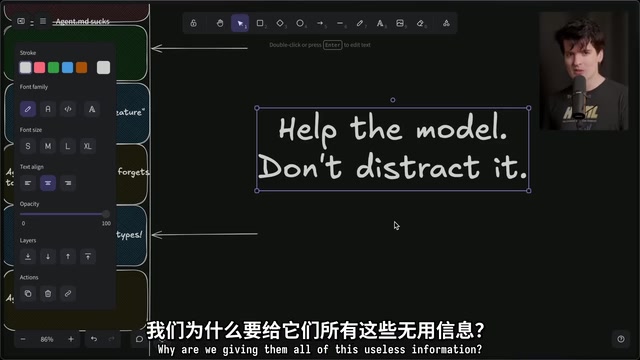Viewport: 640px width, 360px height.
Task: Select the Ellipse tool
Action: click(x=300, y=23)
